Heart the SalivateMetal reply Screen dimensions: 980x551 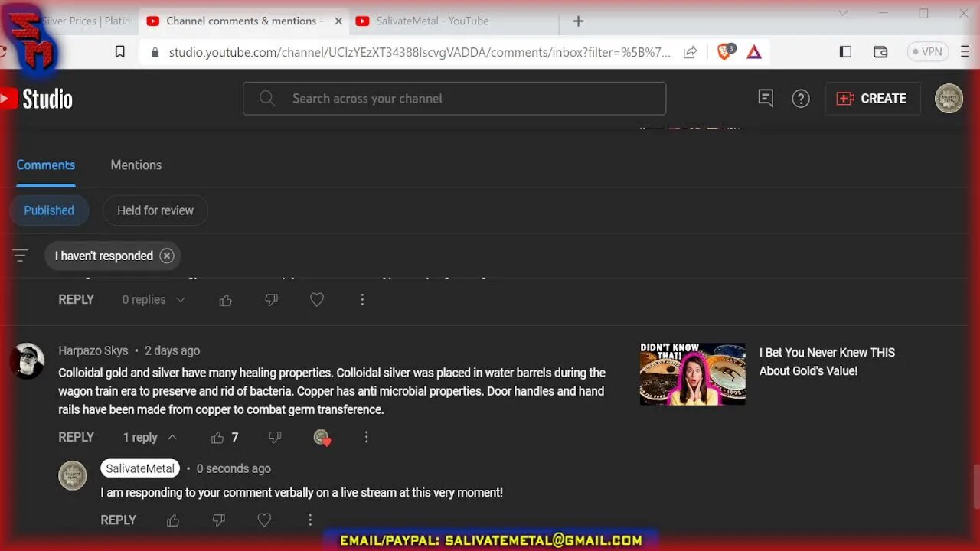264,520
